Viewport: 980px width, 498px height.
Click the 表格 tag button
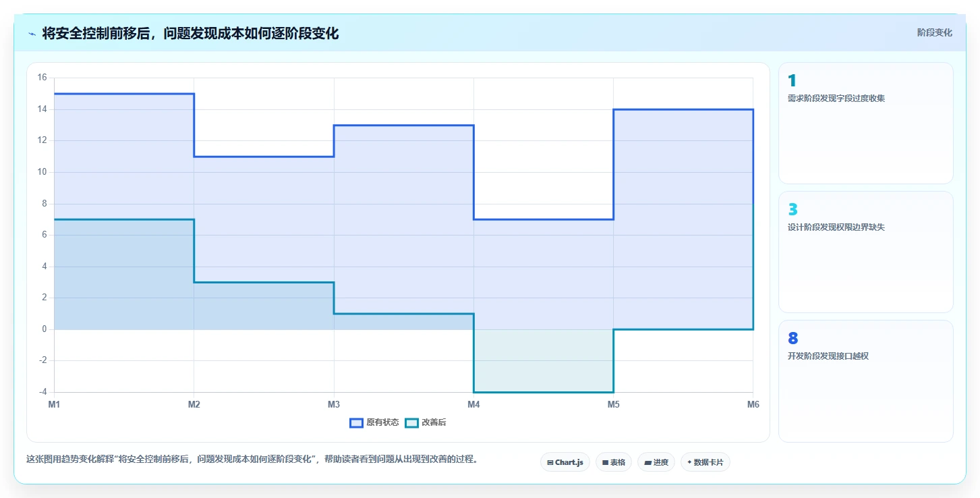point(614,462)
